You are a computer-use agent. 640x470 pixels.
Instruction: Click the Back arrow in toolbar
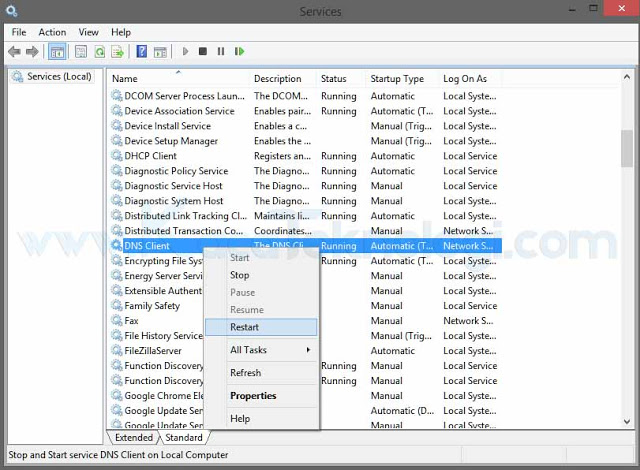[14, 51]
